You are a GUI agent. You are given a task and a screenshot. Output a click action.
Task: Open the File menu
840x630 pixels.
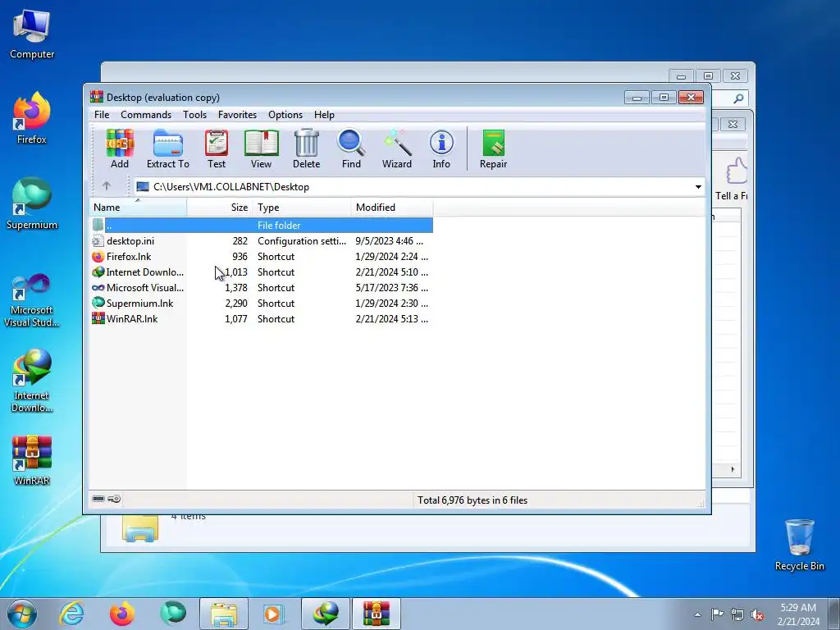tap(102, 115)
